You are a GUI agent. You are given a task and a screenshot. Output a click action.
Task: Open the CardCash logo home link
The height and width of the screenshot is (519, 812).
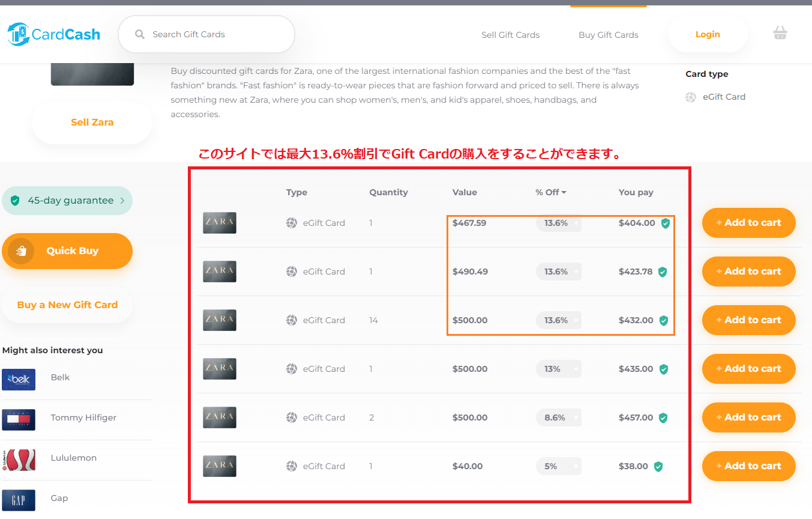(x=53, y=34)
